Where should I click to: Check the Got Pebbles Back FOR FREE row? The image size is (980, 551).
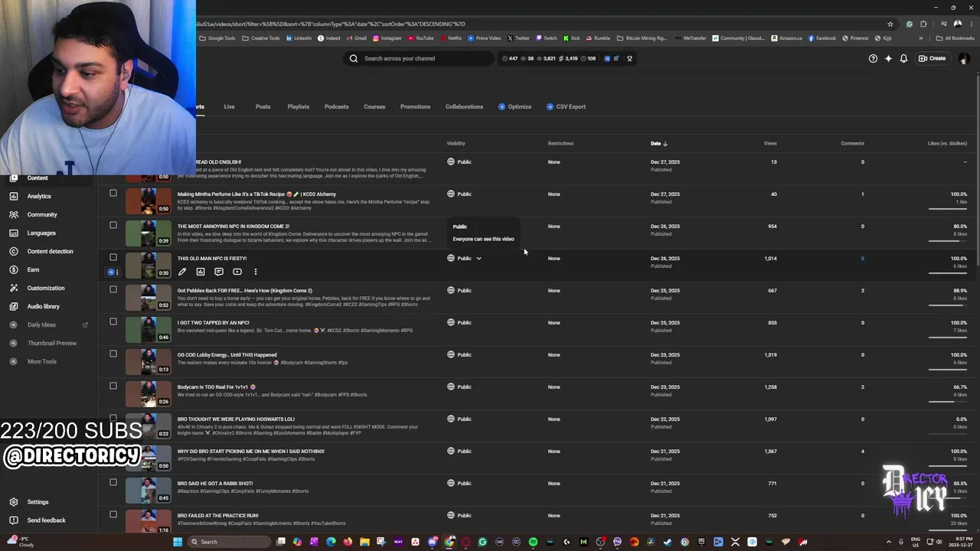click(x=113, y=289)
